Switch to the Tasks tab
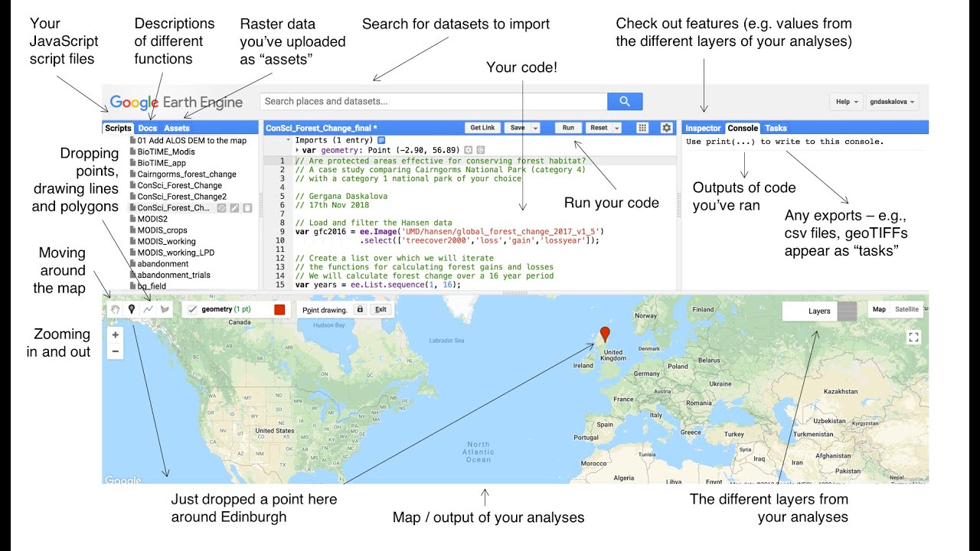This screenshot has width=980, height=551. coord(776,128)
